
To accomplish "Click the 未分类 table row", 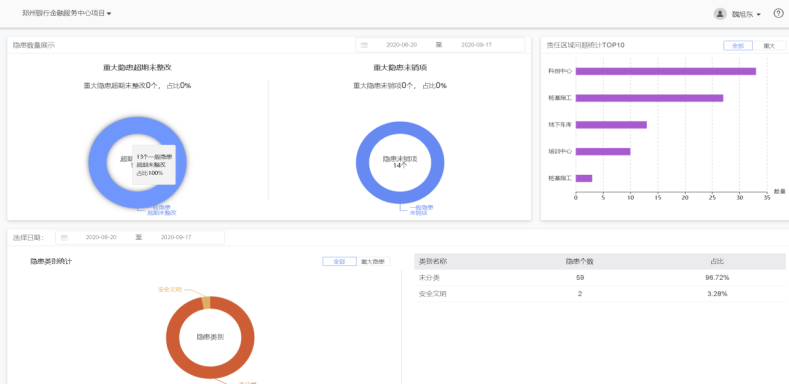I will (599, 277).
